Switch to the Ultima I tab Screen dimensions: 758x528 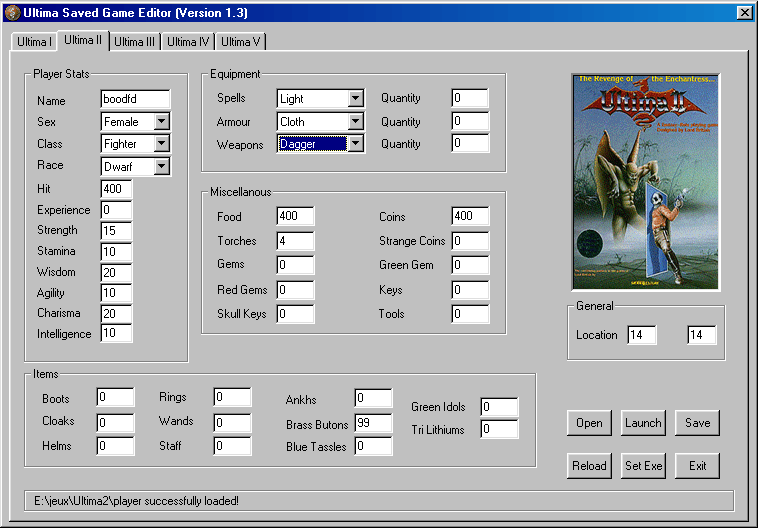[34, 42]
